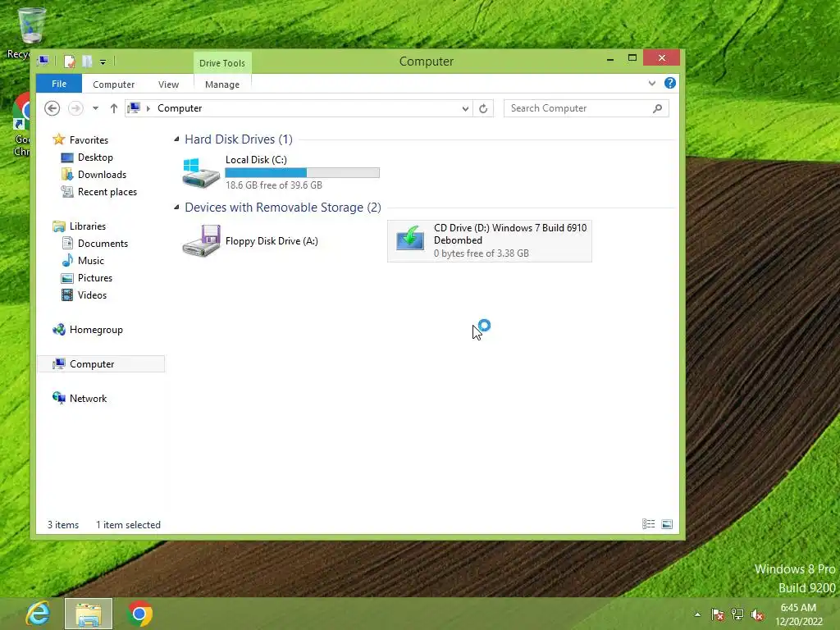Select the Local Disk (C:) drive icon
840x630 pixels.
(201, 172)
